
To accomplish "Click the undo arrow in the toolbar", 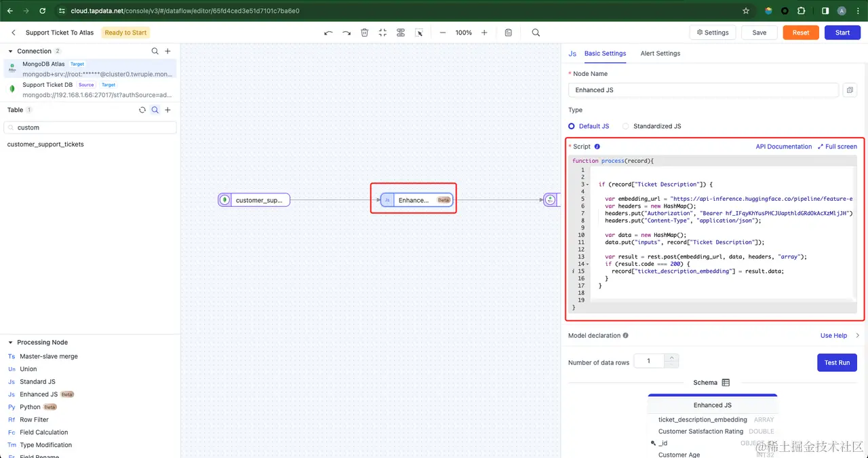I will coord(328,33).
